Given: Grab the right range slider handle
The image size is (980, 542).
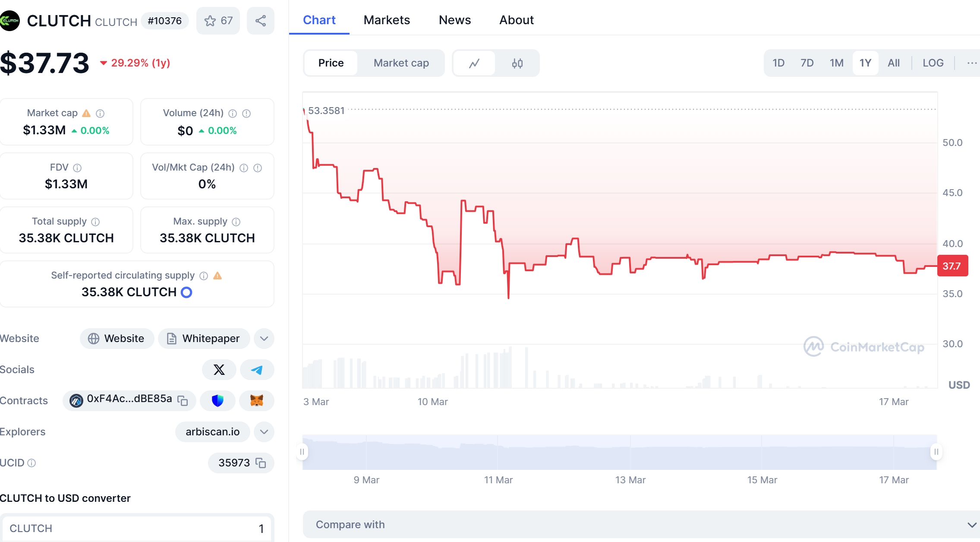Looking at the screenshot, I should [x=936, y=452].
